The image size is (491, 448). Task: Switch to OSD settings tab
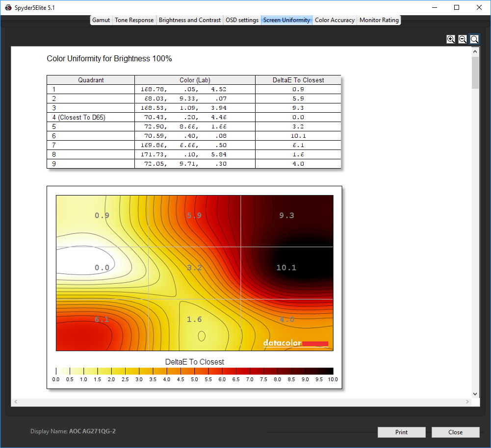pyautogui.click(x=242, y=20)
